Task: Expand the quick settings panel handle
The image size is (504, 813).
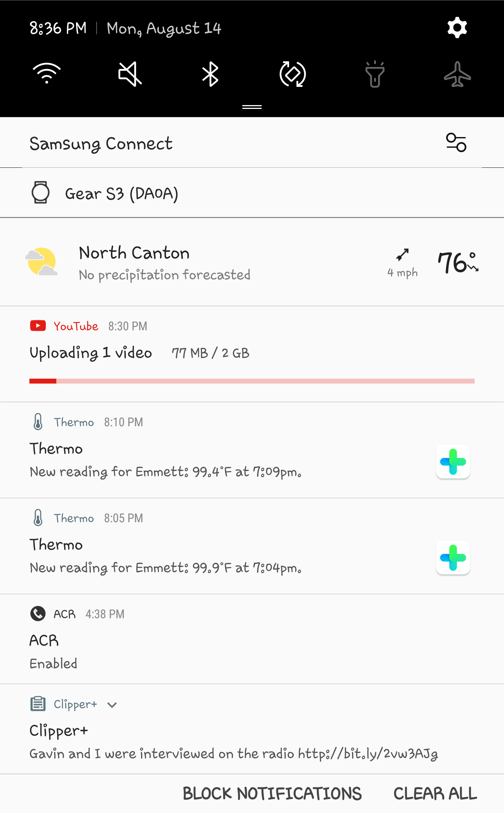Action: point(252,107)
